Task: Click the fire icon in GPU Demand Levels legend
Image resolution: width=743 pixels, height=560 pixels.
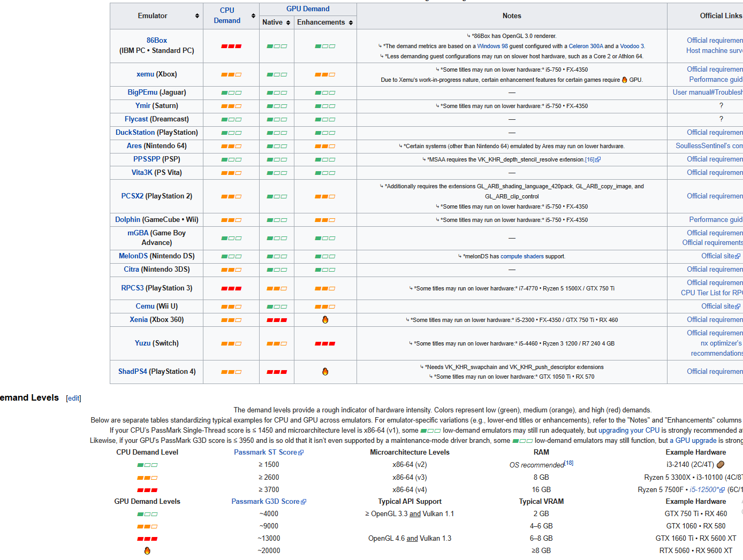Action: [x=147, y=551]
